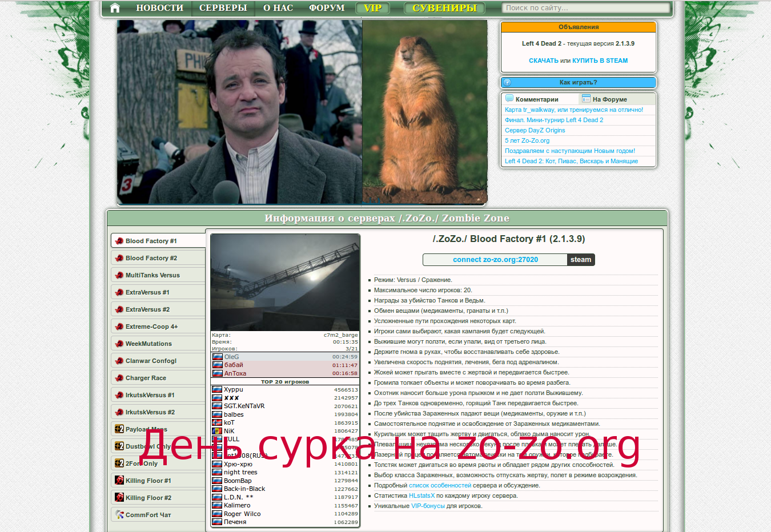The height and width of the screenshot is (532, 771).
Task: Click the forum icon beside На Форуме
Action: [586, 98]
